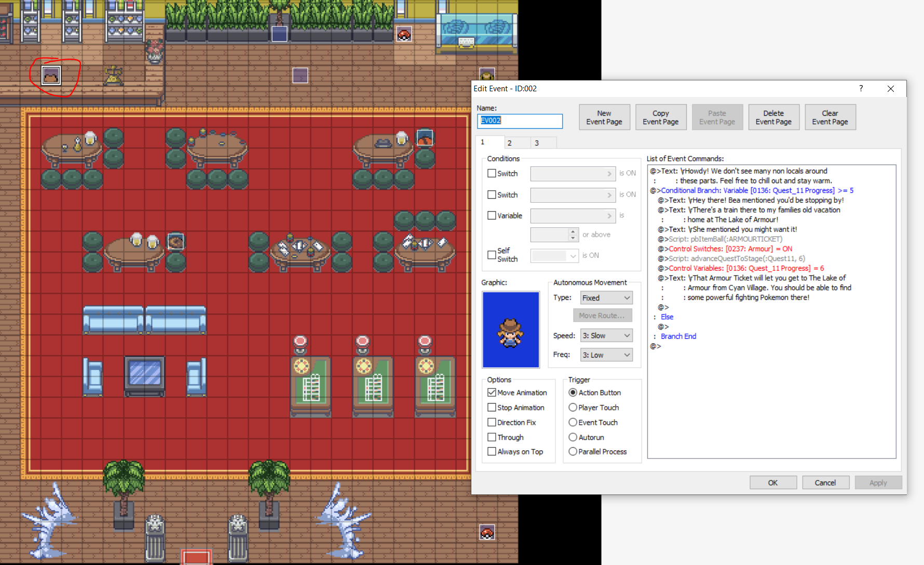
Task: Click Copy Event Page button
Action: (x=661, y=117)
